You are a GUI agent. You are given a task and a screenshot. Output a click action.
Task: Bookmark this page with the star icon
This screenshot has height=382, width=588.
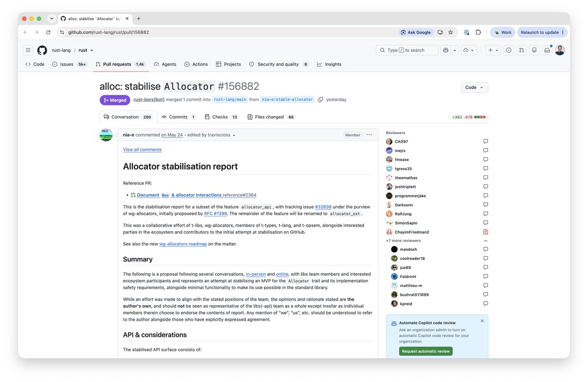coord(450,32)
